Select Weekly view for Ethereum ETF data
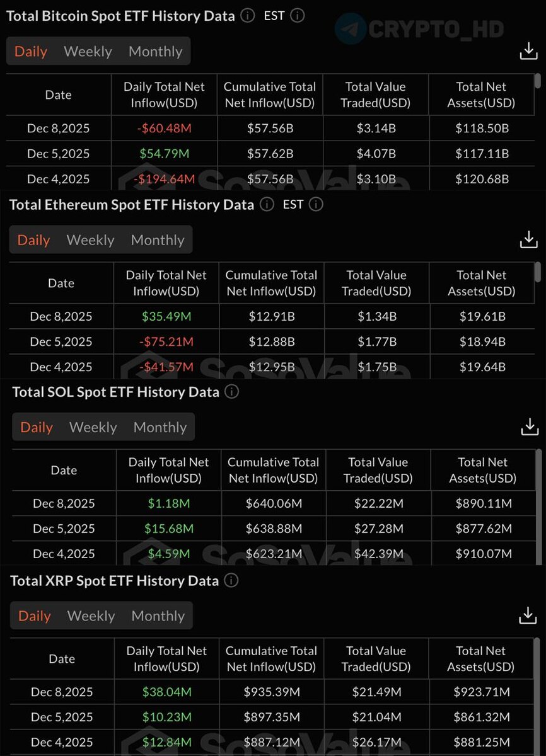 coord(90,240)
